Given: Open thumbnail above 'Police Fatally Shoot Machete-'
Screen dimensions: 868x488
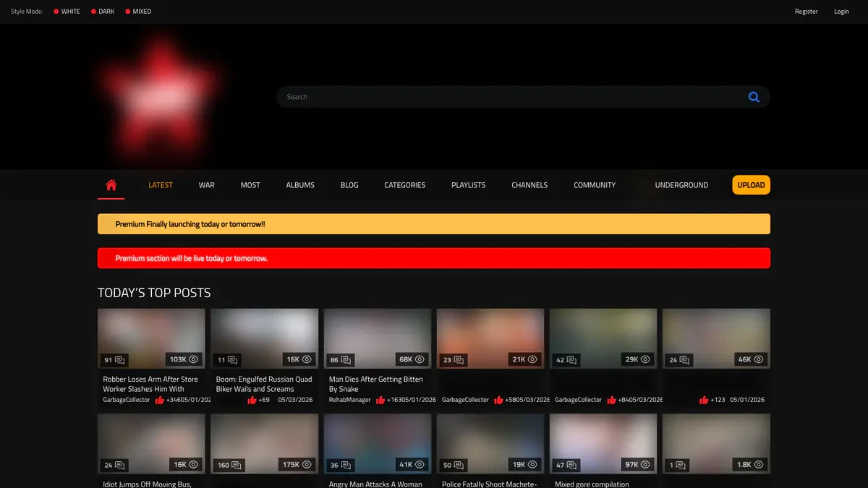Looking at the screenshot, I should [490, 444].
